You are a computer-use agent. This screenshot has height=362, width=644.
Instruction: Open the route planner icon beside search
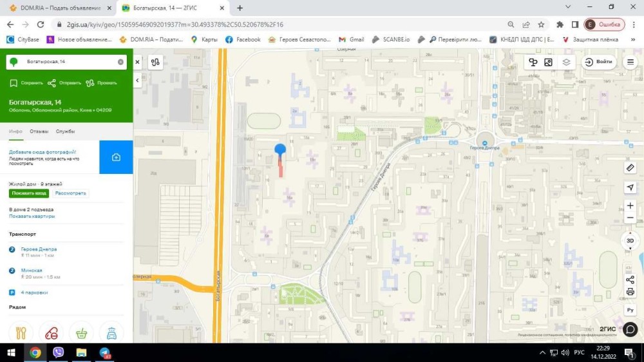155,62
